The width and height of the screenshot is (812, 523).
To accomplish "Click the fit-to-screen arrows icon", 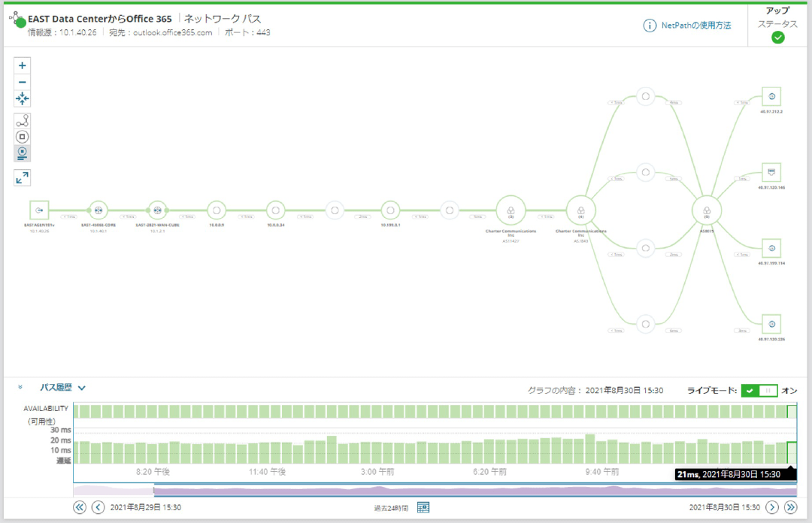I will 22,98.
